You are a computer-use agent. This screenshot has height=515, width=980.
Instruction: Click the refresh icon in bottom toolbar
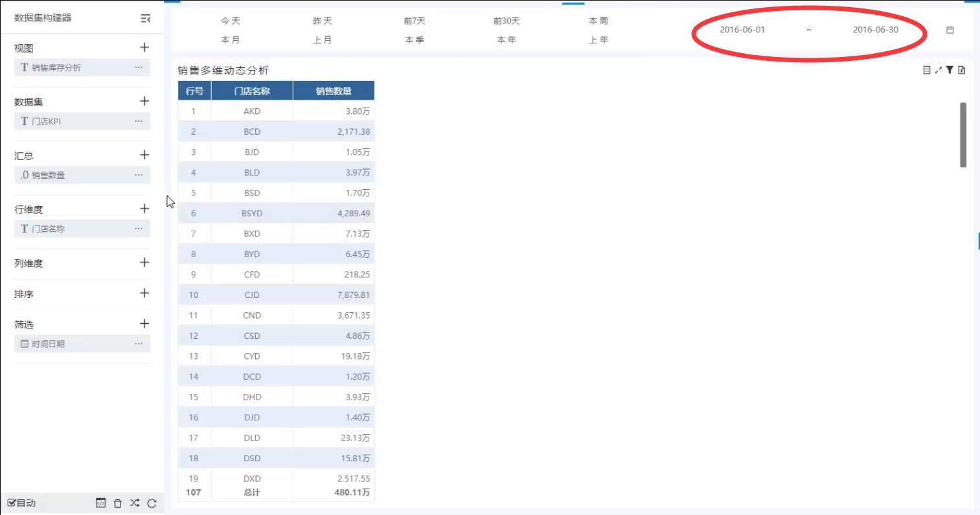point(152,503)
